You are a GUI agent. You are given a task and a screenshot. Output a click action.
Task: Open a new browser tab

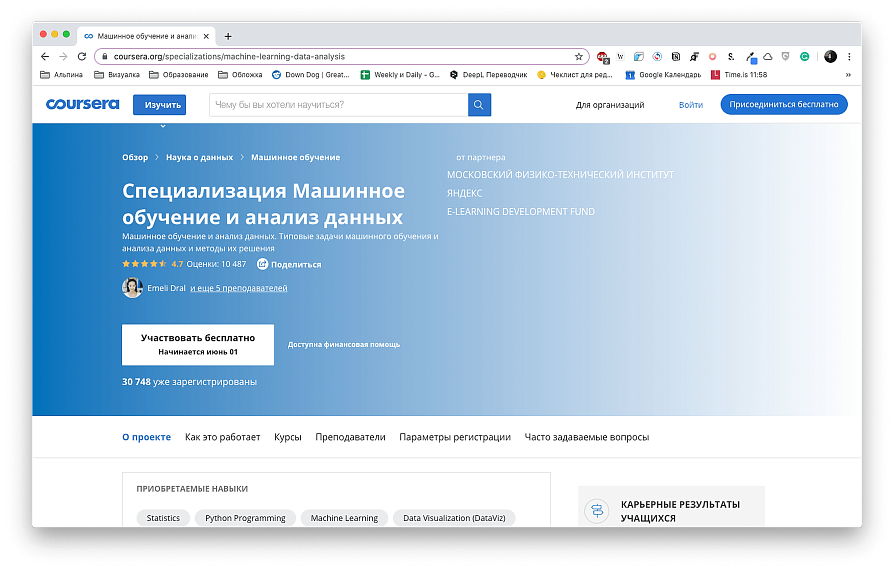[x=228, y=36]
